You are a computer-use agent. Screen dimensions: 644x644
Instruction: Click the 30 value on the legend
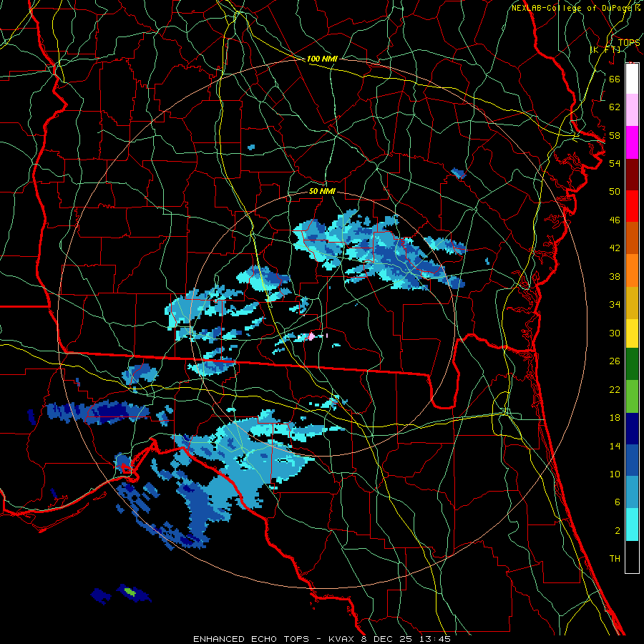[x=615, y=333]
